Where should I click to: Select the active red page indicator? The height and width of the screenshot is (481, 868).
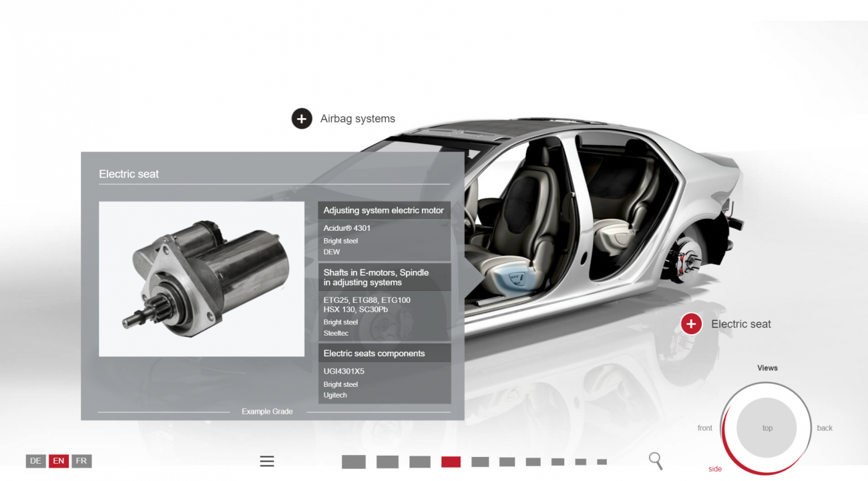click(451, 462)
